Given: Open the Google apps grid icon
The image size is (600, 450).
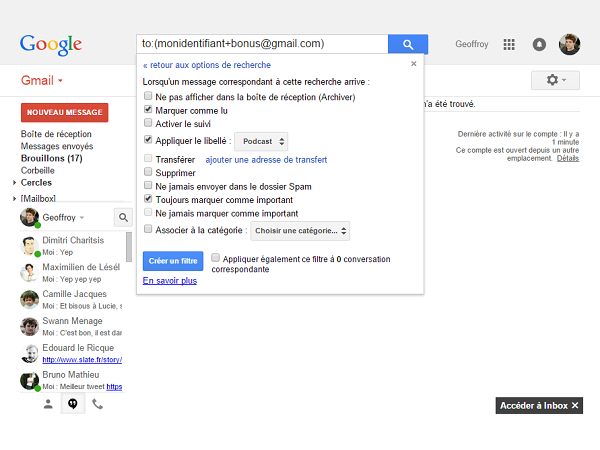Looking at the screenshot, I should [509, 44].
